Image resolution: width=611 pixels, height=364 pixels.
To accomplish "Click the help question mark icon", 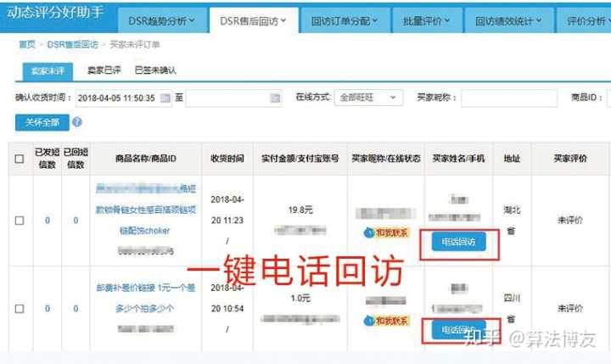I will pyautogui.click(x=77, y=122).
